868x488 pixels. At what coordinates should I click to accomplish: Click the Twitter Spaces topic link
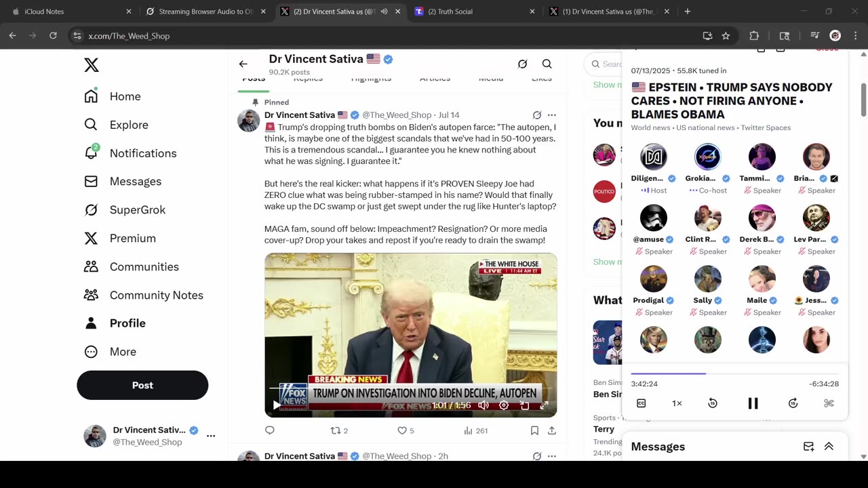pyautogui.click(x=766, y=127)
